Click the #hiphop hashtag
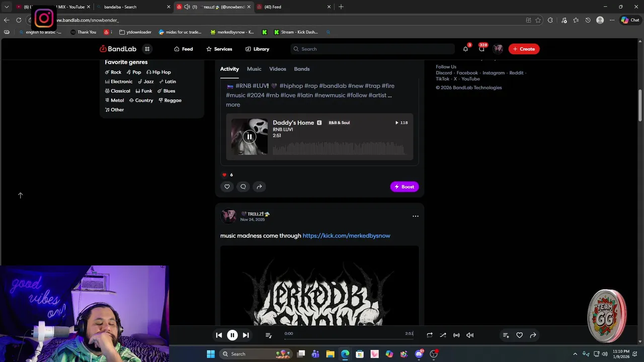The height and width of the screenshot is (362, 644). (x=291, y=86)
